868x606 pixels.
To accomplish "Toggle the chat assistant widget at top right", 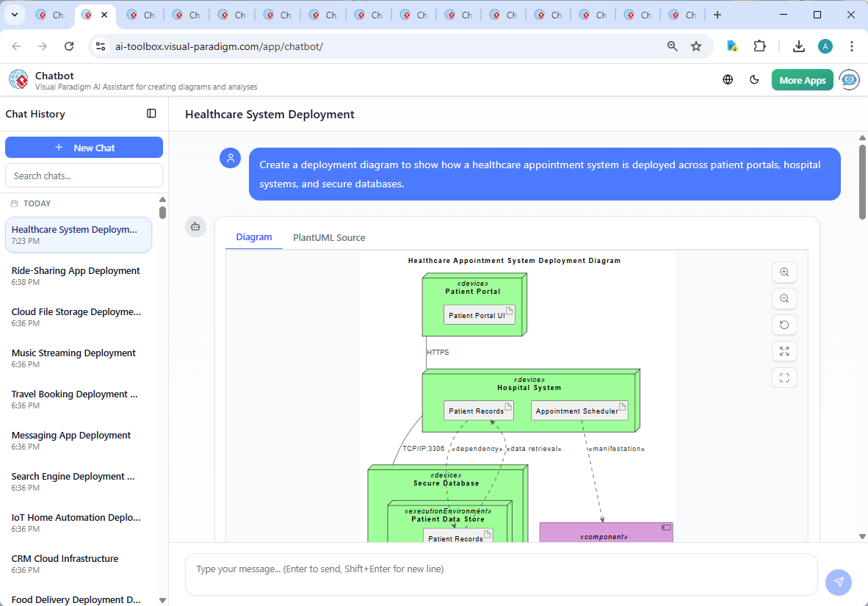I will (x=850, y=80).
